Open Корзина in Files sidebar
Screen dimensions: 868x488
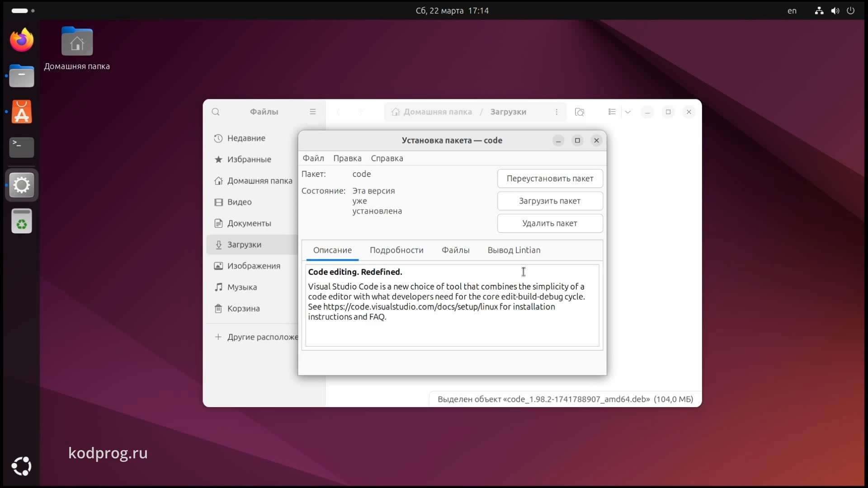tap(252, 308)
